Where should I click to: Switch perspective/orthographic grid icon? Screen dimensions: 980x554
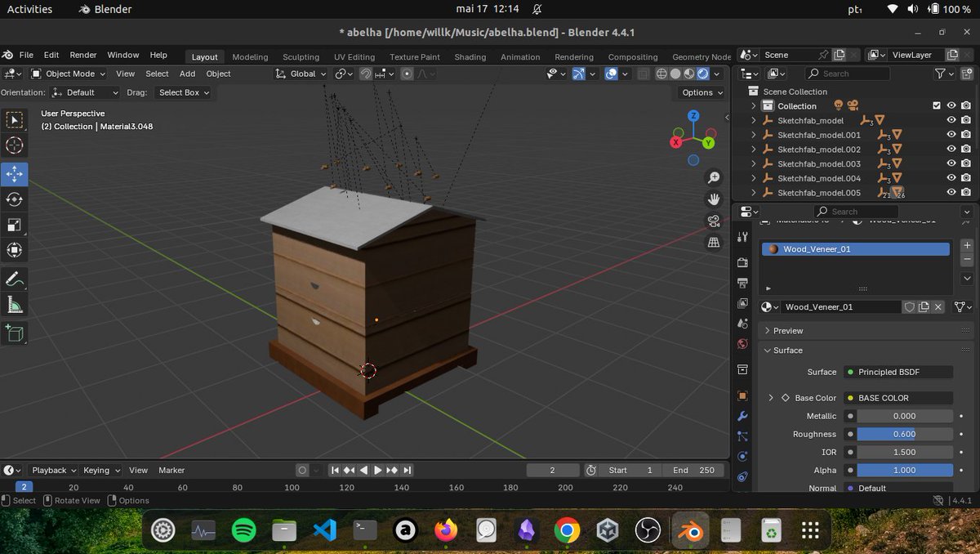[714, 242]
